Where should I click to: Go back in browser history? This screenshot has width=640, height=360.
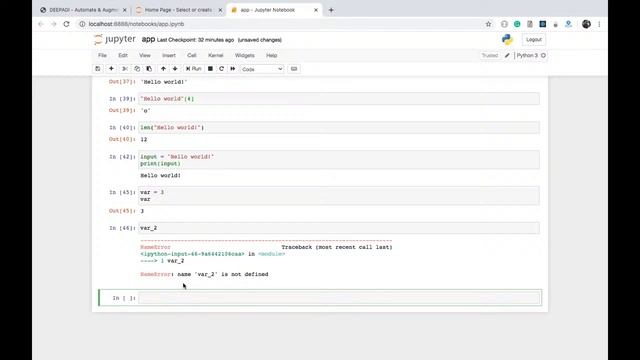(x=41, y=24)
